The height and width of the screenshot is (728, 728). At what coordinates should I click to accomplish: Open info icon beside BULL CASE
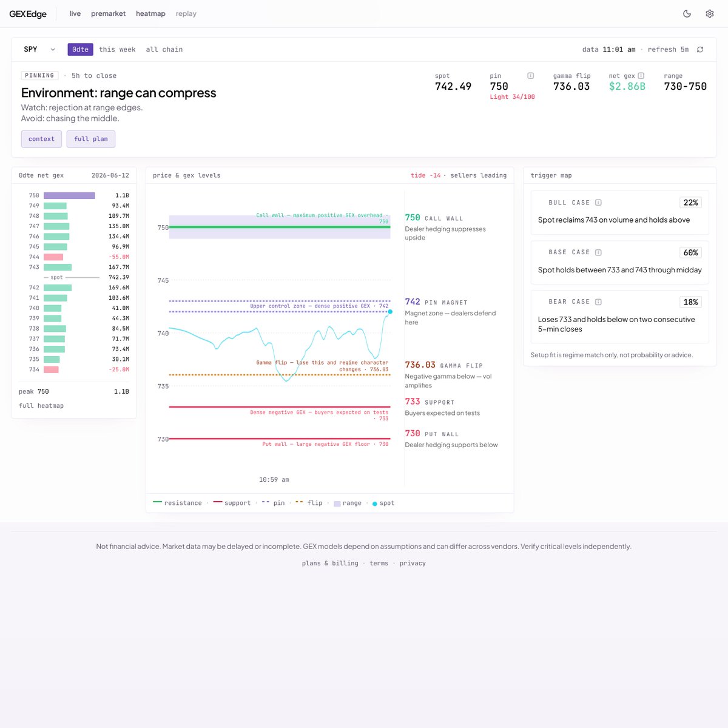point(598,203)
